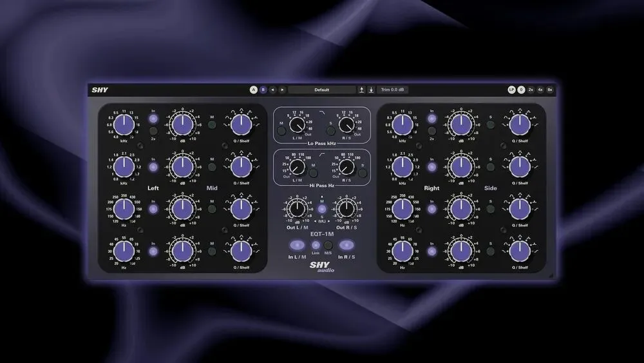Click the SHY audio logo at bottom center

pyautogui.click(x=321, y=267)
